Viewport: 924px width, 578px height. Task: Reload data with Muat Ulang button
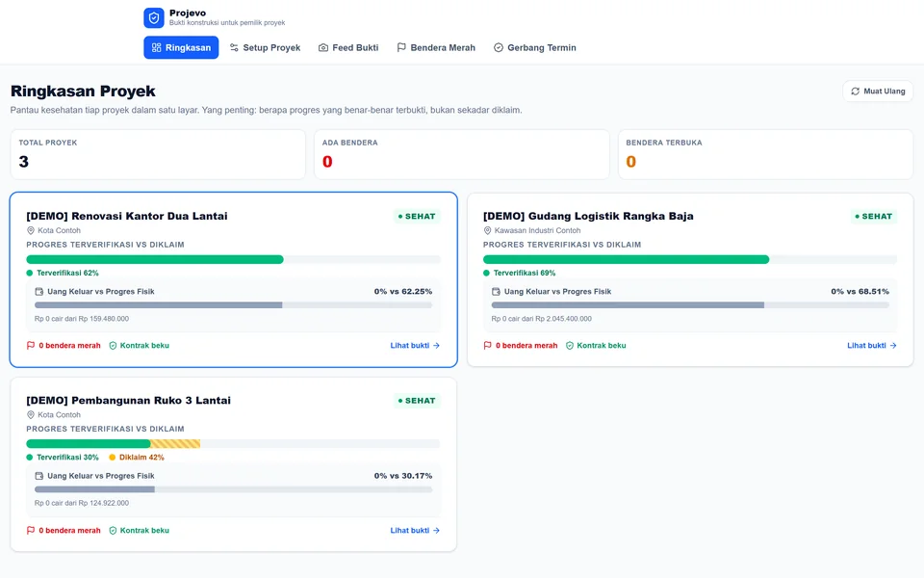pos(878,92)
